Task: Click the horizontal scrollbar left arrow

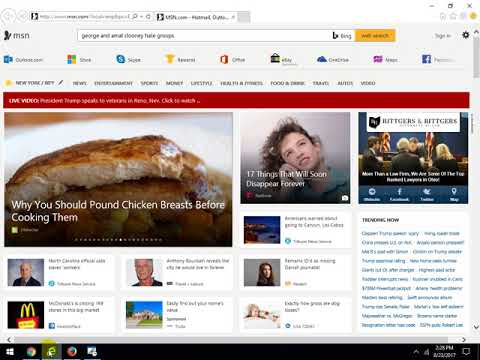Action: 9,340
